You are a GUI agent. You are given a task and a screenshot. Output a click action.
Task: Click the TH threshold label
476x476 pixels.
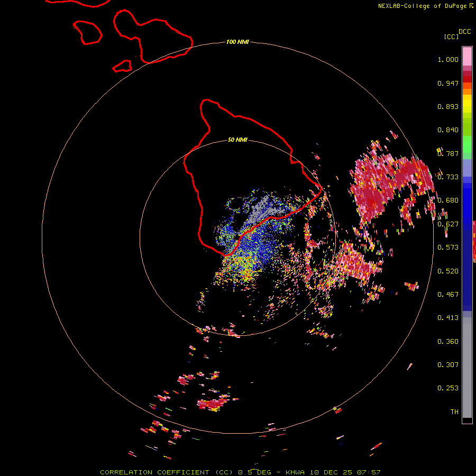454,412
